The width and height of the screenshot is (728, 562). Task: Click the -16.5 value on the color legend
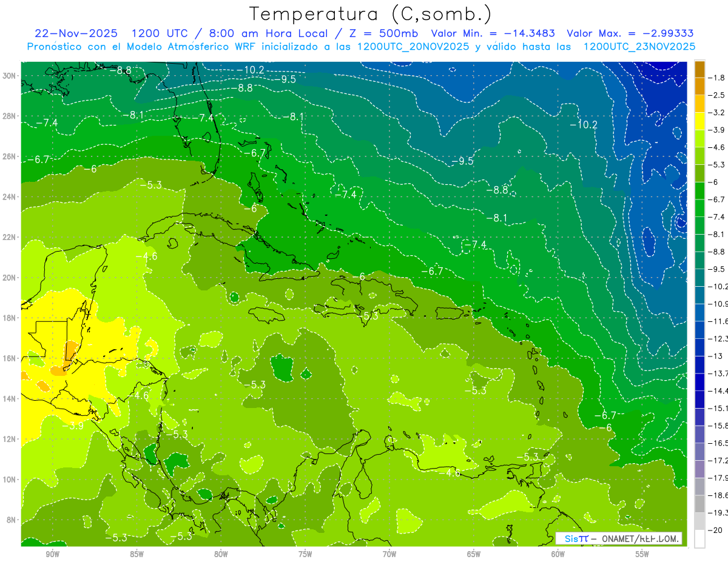click(x=718, y=443)
